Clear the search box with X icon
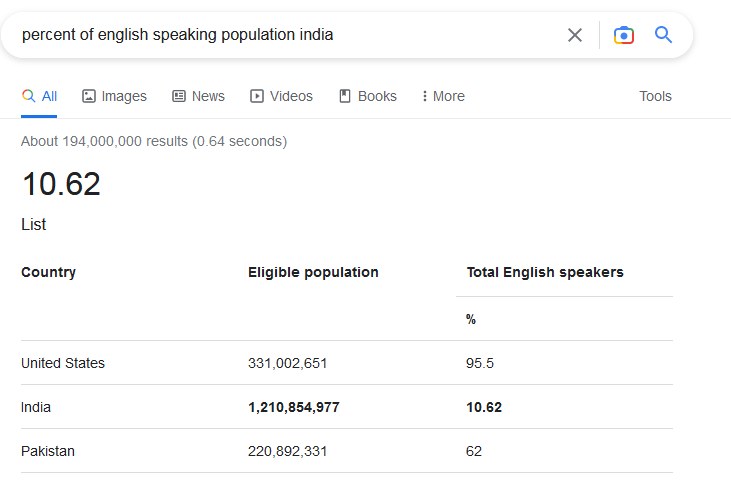The image size is (731, 488). click(575, 35)
